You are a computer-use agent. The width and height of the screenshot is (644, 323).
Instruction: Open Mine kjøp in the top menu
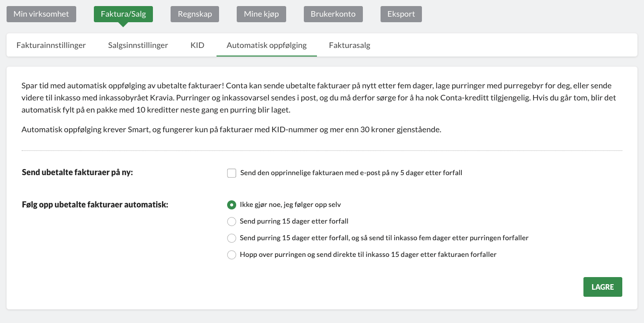click(x=261, y=14)
